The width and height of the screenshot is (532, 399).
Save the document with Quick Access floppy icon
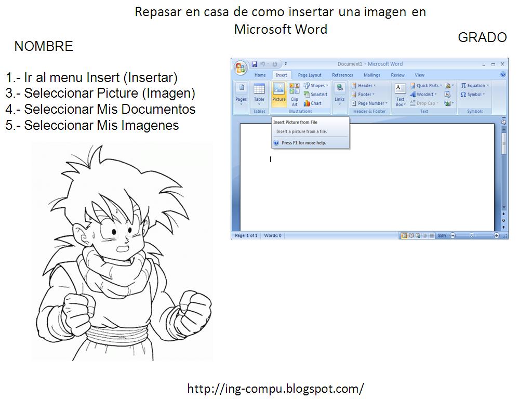tap(255, 64)
